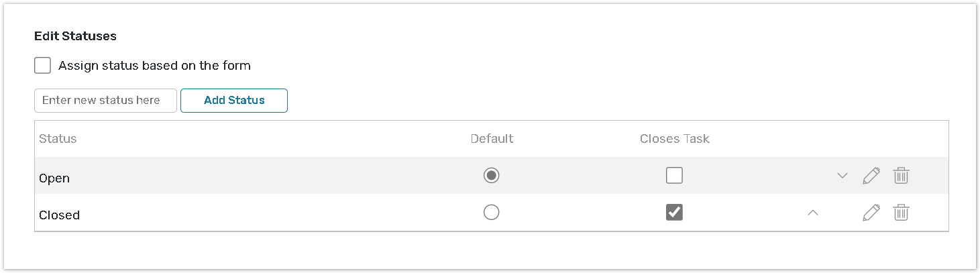This screenshot has width=980, height=273.
Task: Click the Add Status button
Action: (x=234, y=101)
